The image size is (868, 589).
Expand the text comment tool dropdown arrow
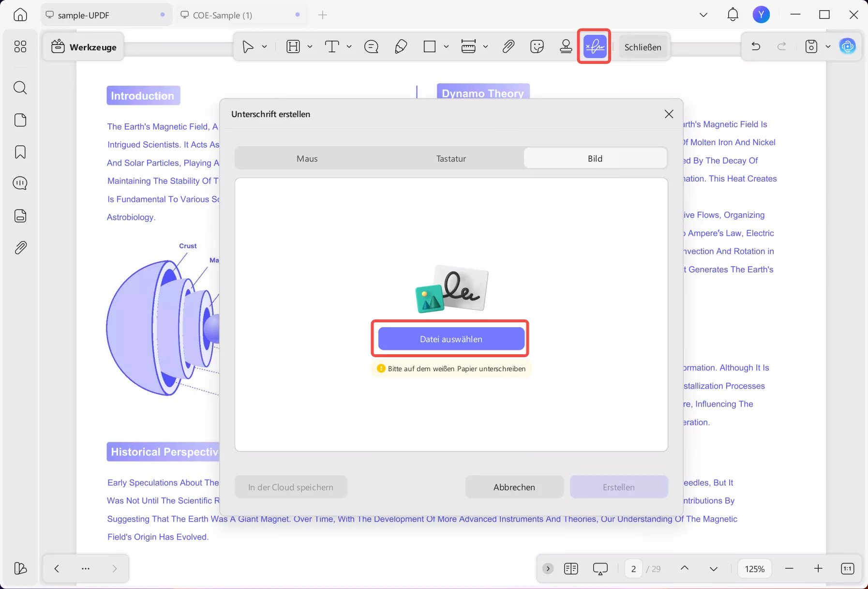(349, 47)
